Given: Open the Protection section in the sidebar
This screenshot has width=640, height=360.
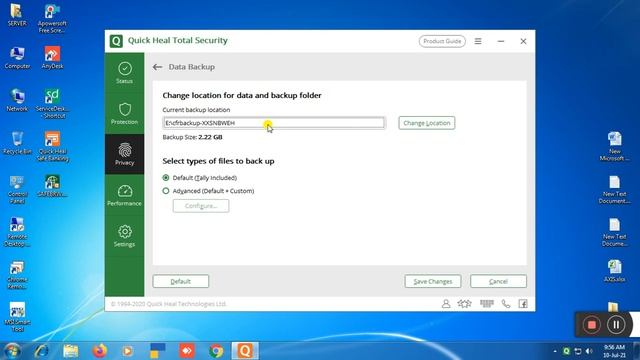Looking at the screenshot, I should point(124,113).
